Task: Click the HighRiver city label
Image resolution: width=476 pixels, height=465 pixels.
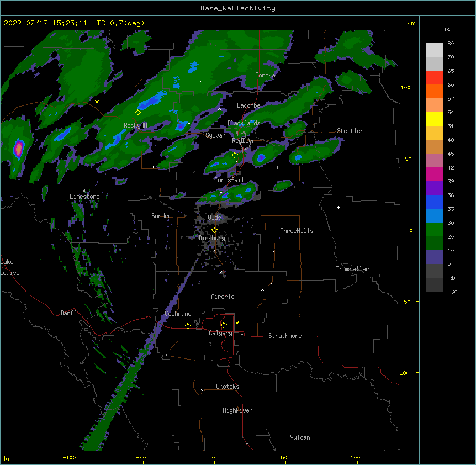Action: point(237,410)
